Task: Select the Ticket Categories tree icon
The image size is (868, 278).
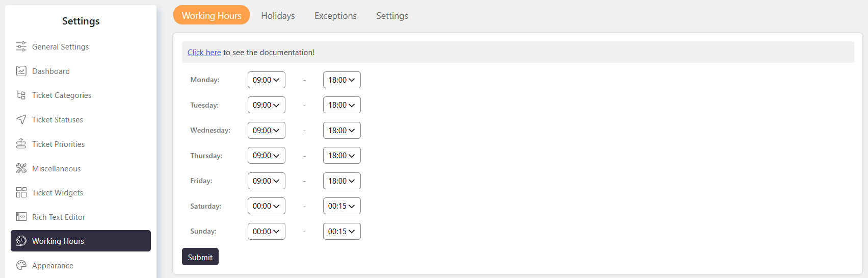Action: point(21,95)
